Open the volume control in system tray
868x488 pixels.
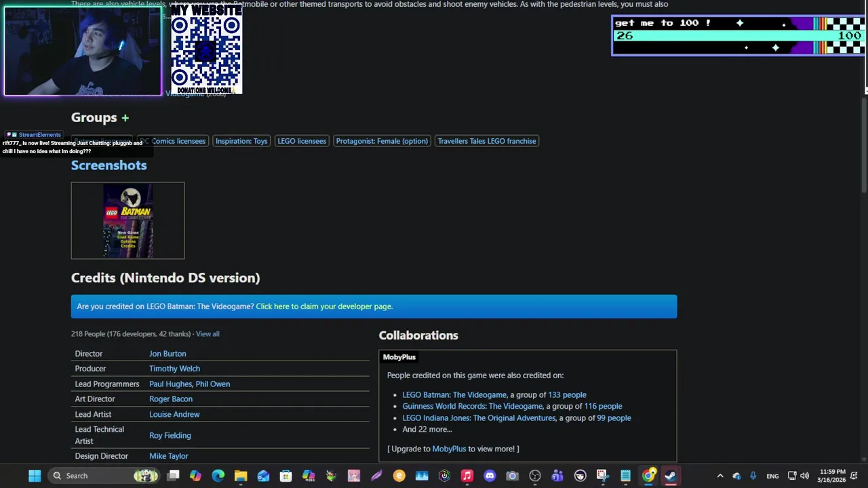pyautogui.click(x=805, y=476)
